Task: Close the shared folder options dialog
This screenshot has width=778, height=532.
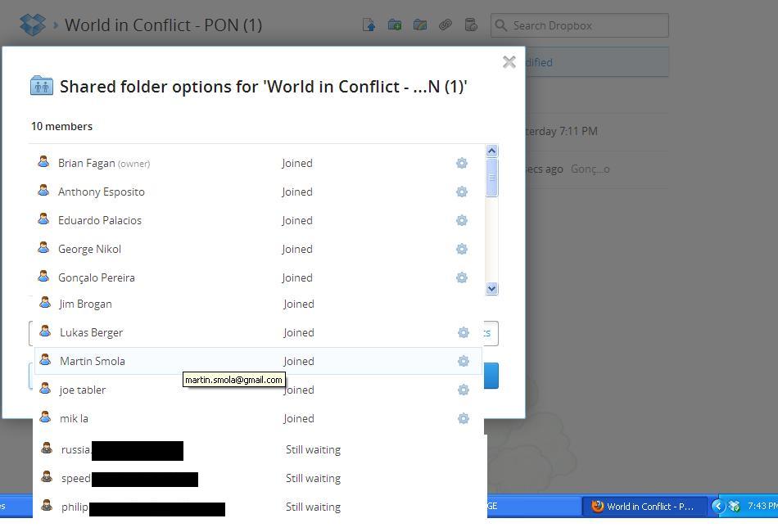Action: click(509, 62)
